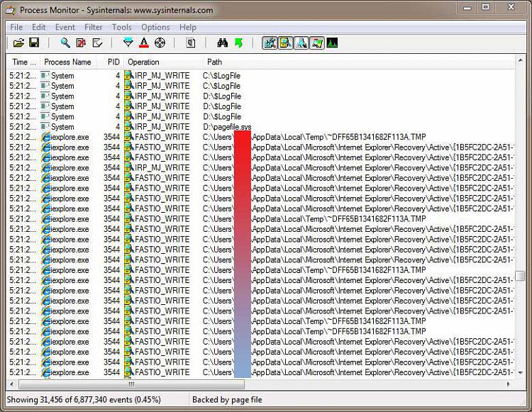The height and width of the screenshot is (412, 532).
Task: Click the Include Process From Window target icon
Action: (160, 43)
